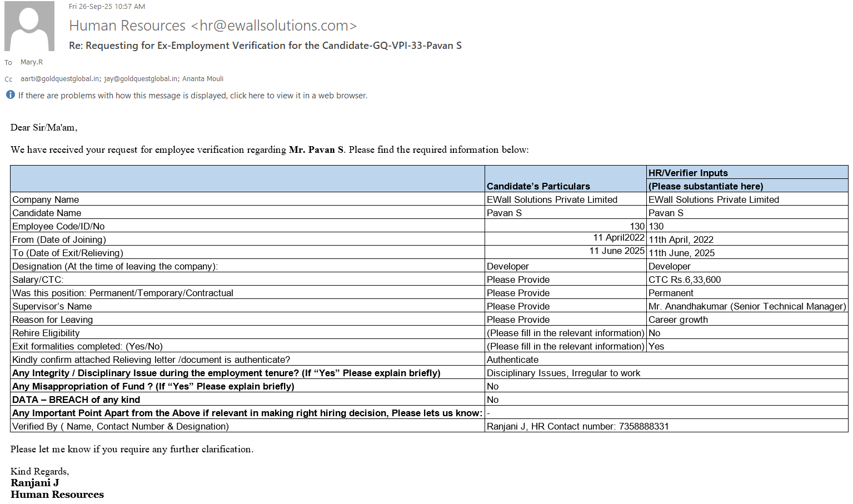This screenshot has height=504, width=853.
Task: Click Cc recipient aarti@goldquestglobal.in
Action: tap(60, 79)
